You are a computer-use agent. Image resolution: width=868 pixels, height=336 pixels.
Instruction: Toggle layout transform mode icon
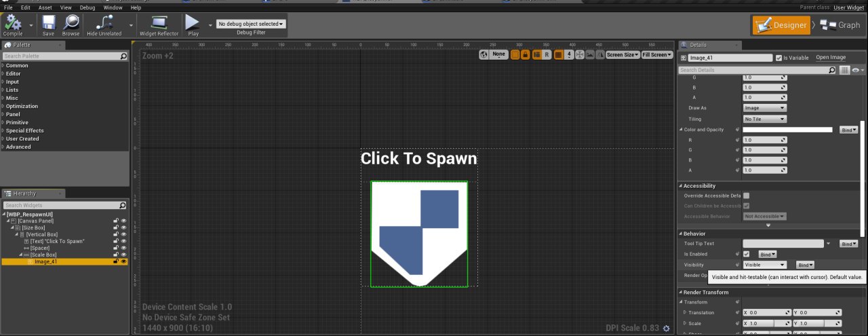[x=536, y=54]
